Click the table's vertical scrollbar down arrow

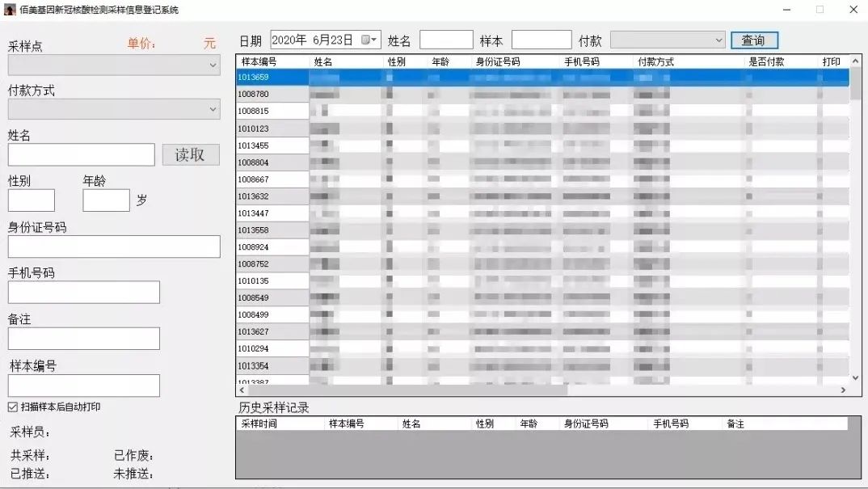point(856,377)
